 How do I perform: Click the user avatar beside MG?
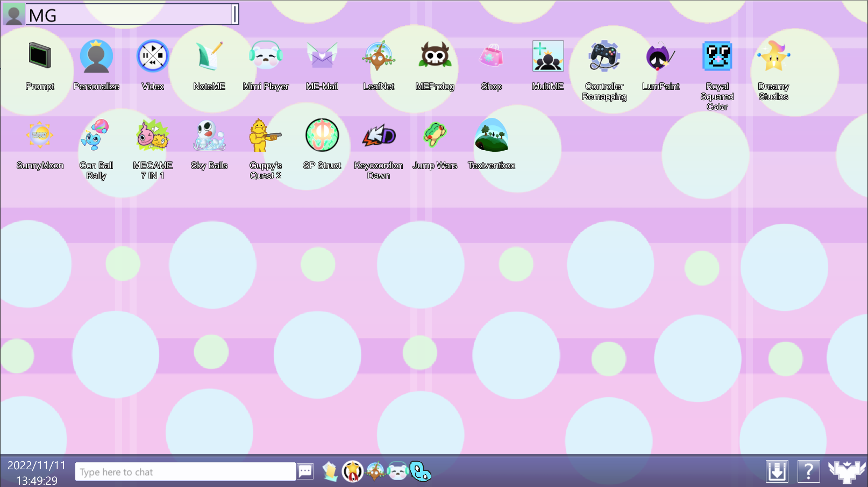click(x=14, y=15)
